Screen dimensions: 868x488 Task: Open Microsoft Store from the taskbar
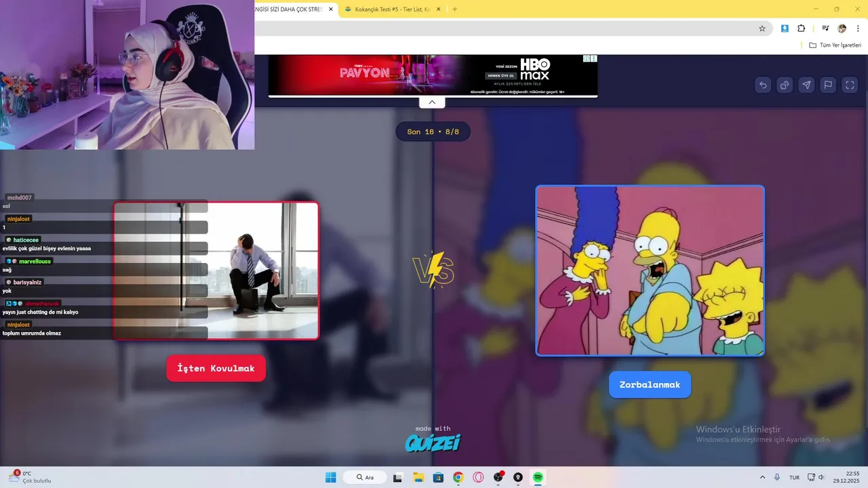coord(438,477)
